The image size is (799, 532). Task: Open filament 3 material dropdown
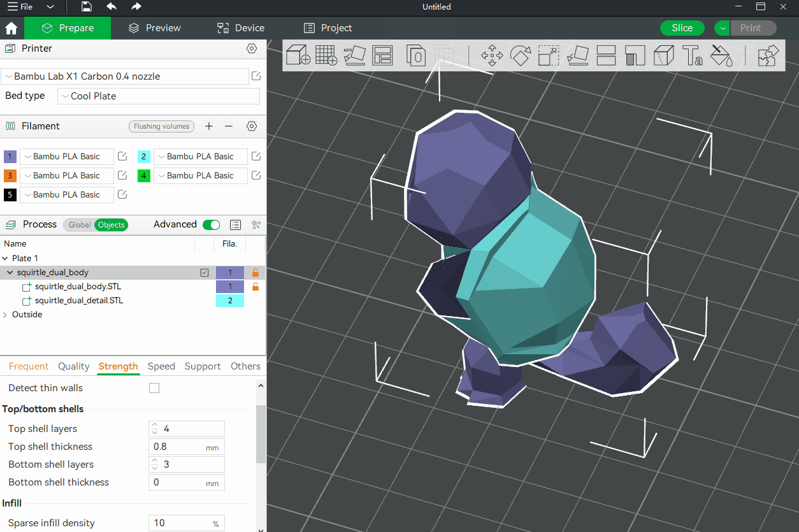[67, 175]
